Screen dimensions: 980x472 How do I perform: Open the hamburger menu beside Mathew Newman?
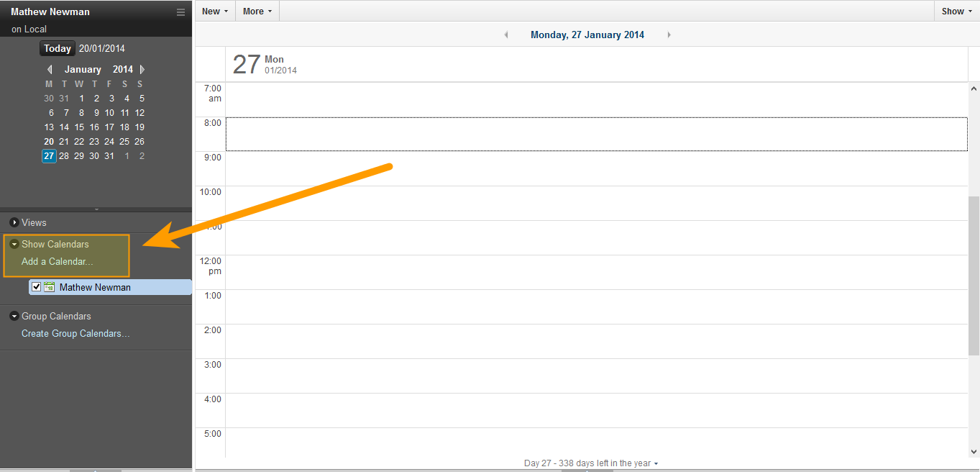(180, 12)
